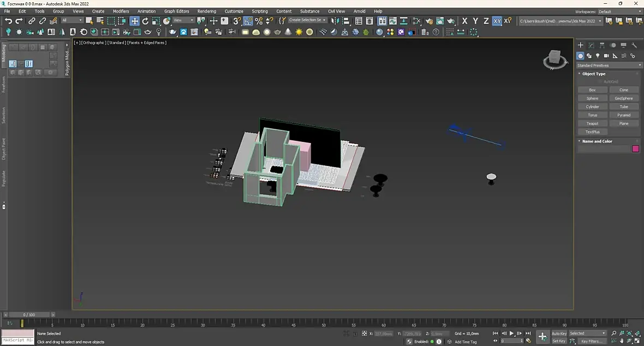The image size is (644, 346).
Task: Select the Move transform tool
Action: [134, 21]
